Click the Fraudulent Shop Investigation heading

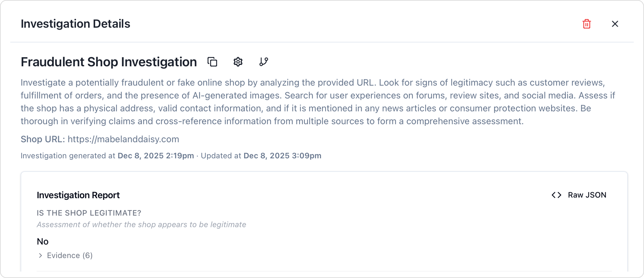coord(109,62)
